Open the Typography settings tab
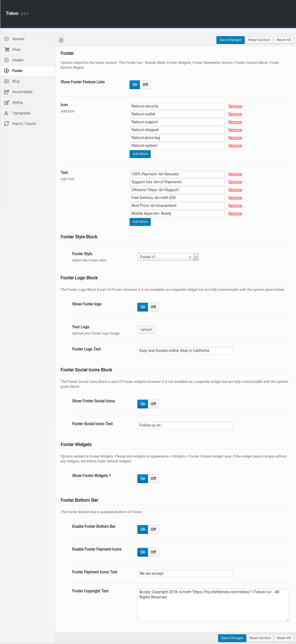Screen dimensions: 296x644 (27, 113)
